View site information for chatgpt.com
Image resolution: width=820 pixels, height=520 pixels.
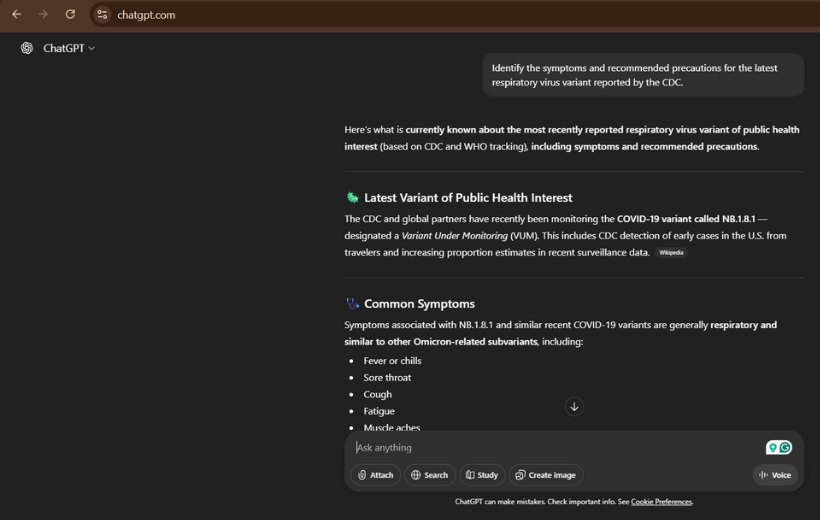[102, 15]
